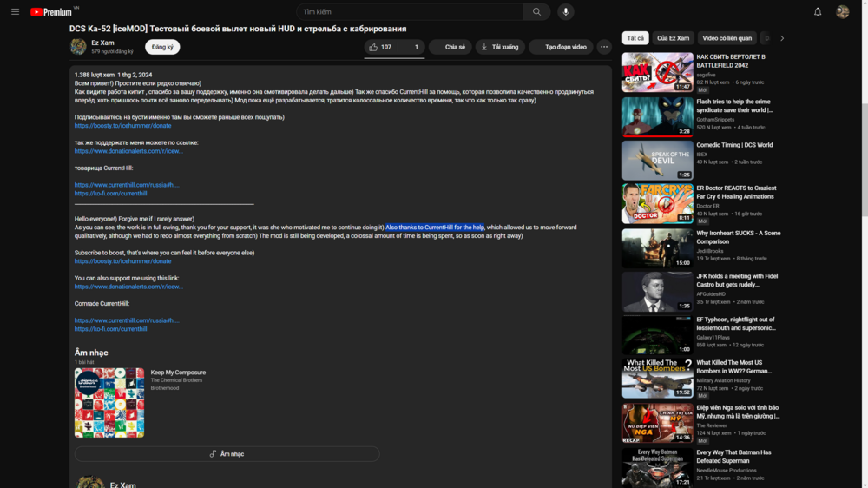868x488 pixels.
Task: Like the video (107 likes)
Action: [x=381, y=47]
